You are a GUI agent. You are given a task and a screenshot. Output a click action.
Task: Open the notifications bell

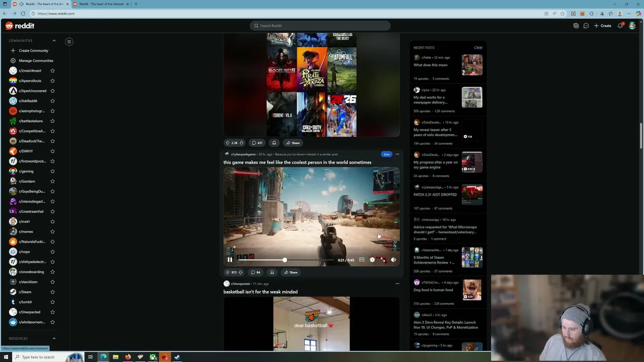point(620,26)
